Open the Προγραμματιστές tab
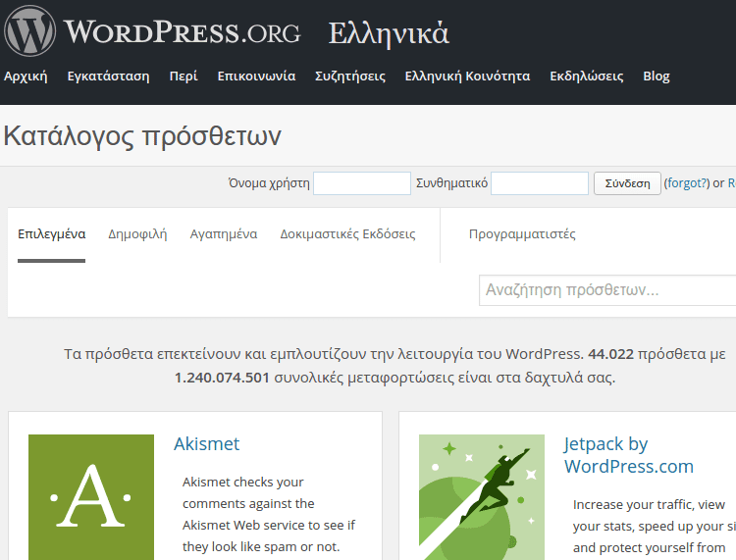Screen dimensions: 736x560 (x=522, y=234)
